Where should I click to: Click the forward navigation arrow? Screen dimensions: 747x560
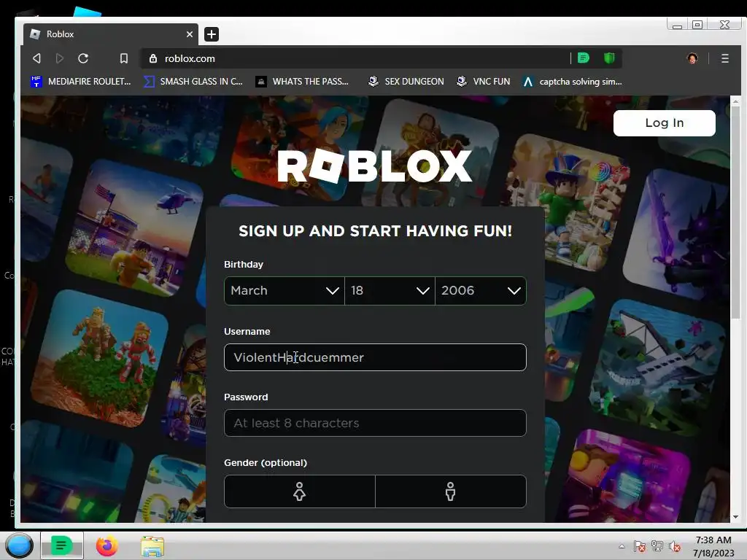[60, 58]
